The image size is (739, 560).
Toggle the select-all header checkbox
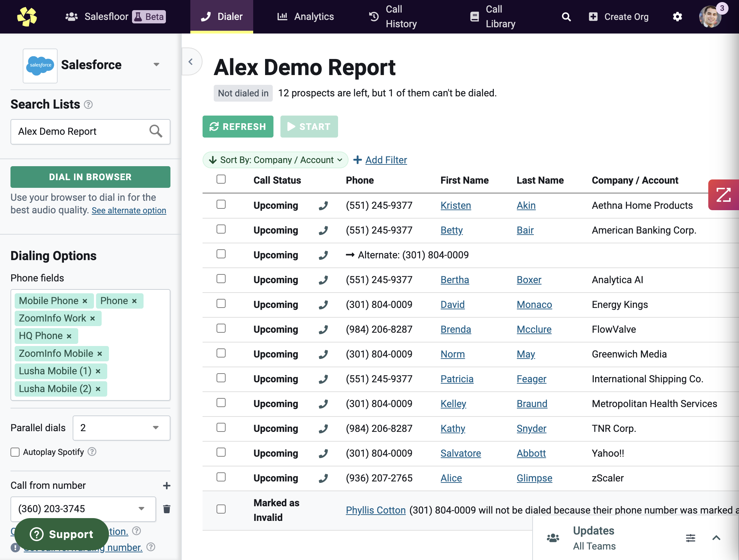click(221, 179)
